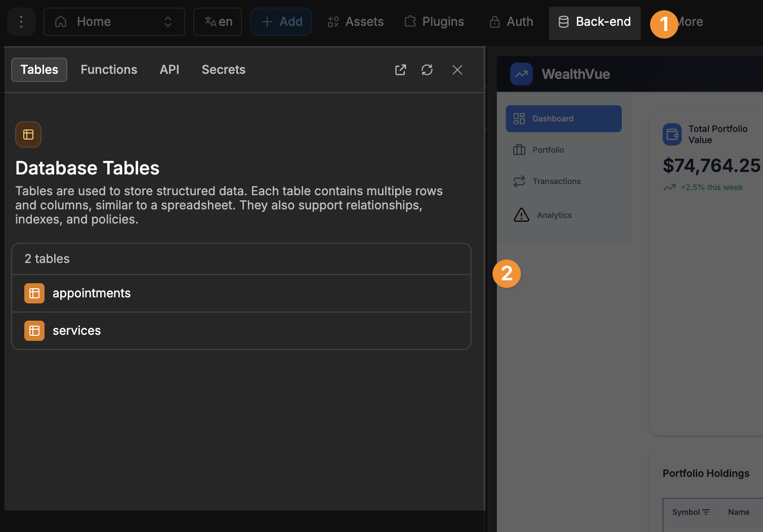
Task: Select the Back-end tab
Action: (x=595, y=22)
